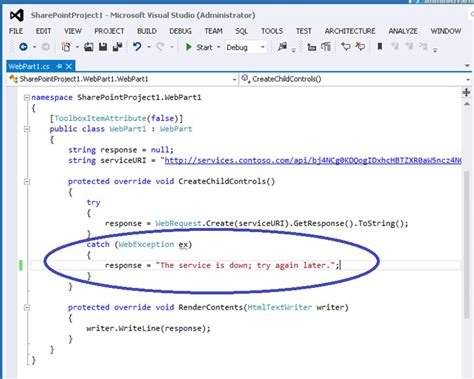Collapse the CreateChildControls method region
Viewport: 474px width, 379px height.
coord(27,181)
